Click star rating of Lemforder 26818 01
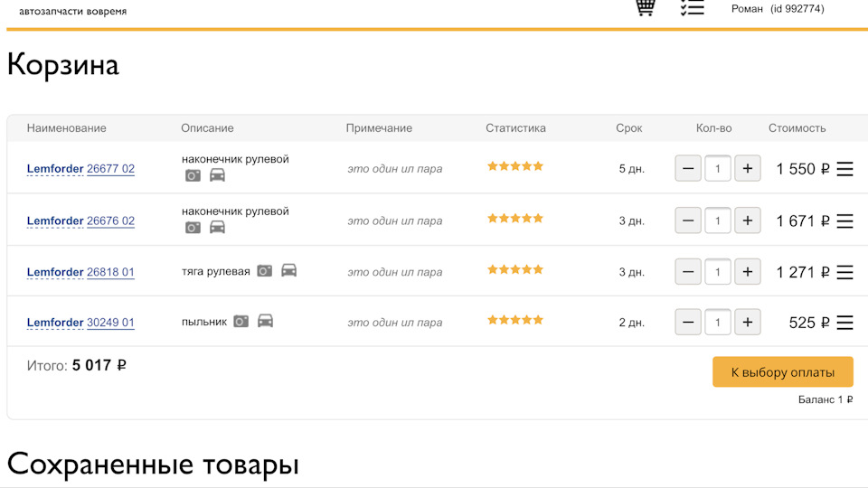 (x=515, y=269)
